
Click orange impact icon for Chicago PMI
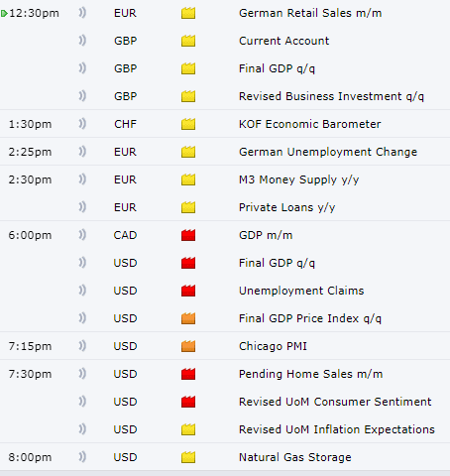point(188,346)
